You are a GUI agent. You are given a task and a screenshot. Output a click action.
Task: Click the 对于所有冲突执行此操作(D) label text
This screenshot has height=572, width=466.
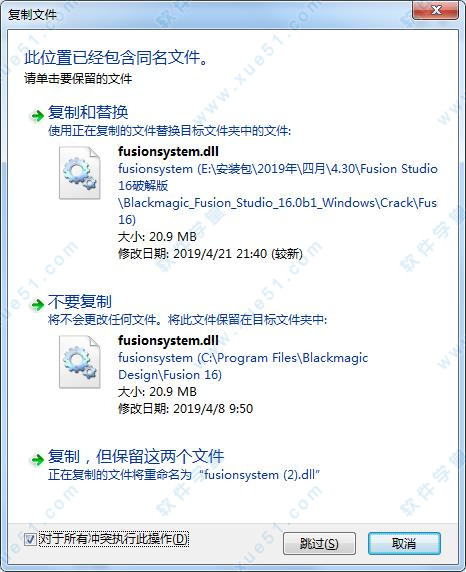[x=113, y=539]
